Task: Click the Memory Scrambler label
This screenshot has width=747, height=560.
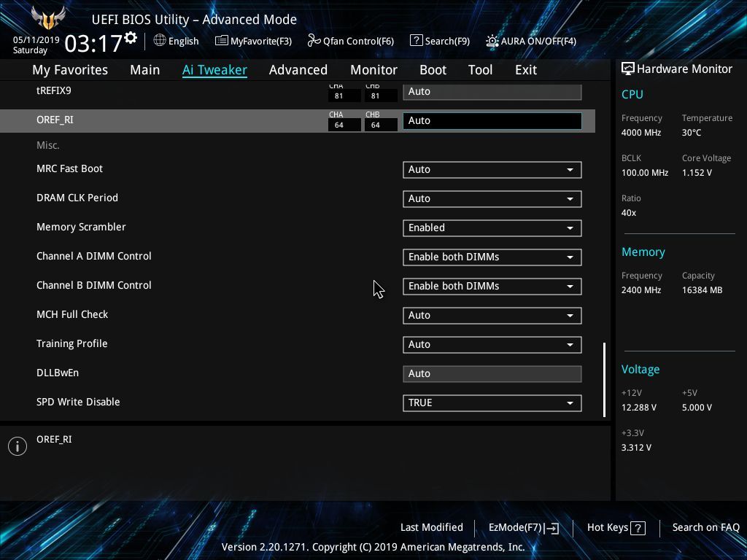Action: click(x=81, y=227)
